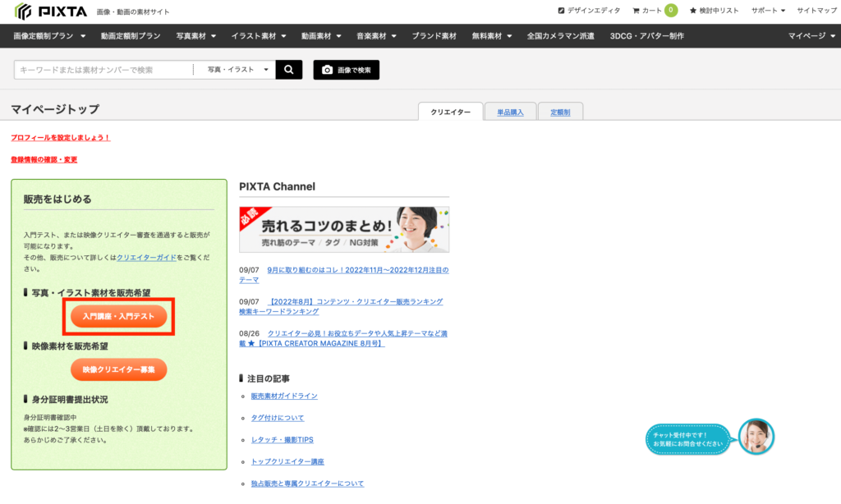
Task: Select 無料素材 from the navigation bar
Action: (x=486, y=36)
